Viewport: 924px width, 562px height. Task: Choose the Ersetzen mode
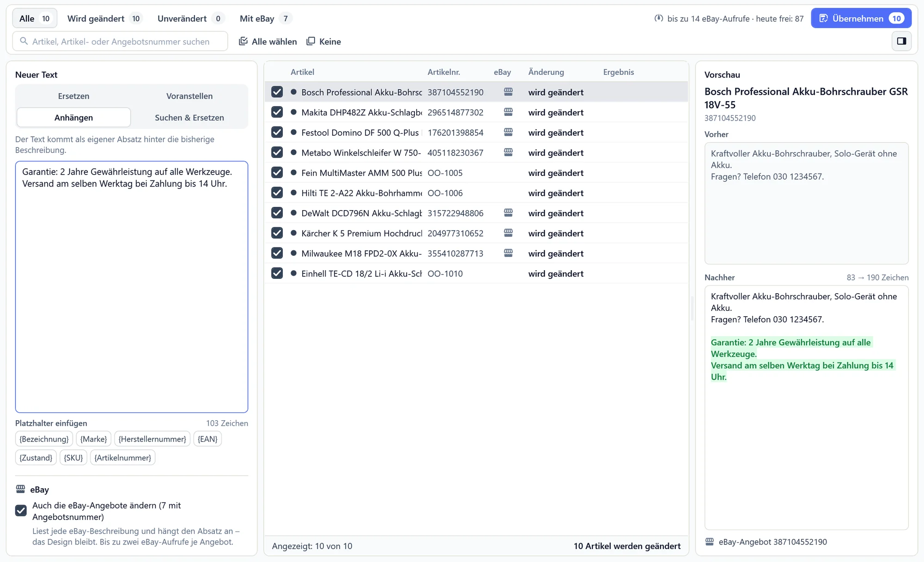pyautogui.click(x=74, y=96)
